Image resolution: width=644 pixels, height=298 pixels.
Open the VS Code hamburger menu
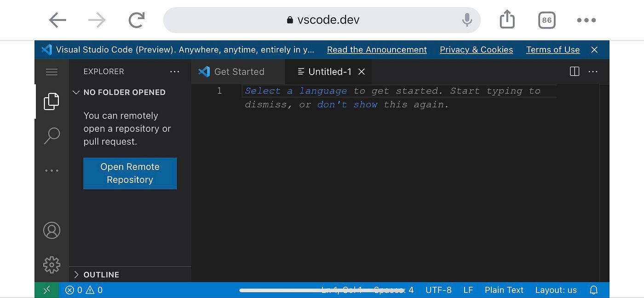point(52,71)
